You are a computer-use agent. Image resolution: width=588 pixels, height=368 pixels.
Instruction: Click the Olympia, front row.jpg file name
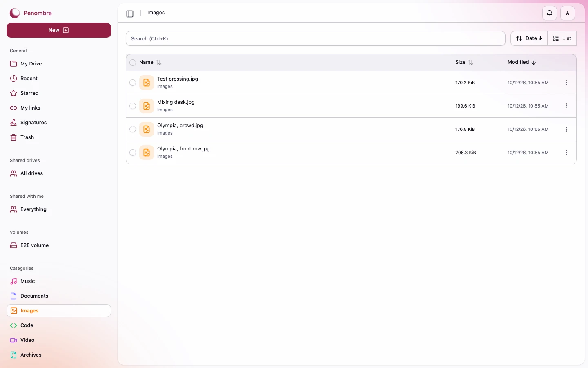tap(183, 149)
